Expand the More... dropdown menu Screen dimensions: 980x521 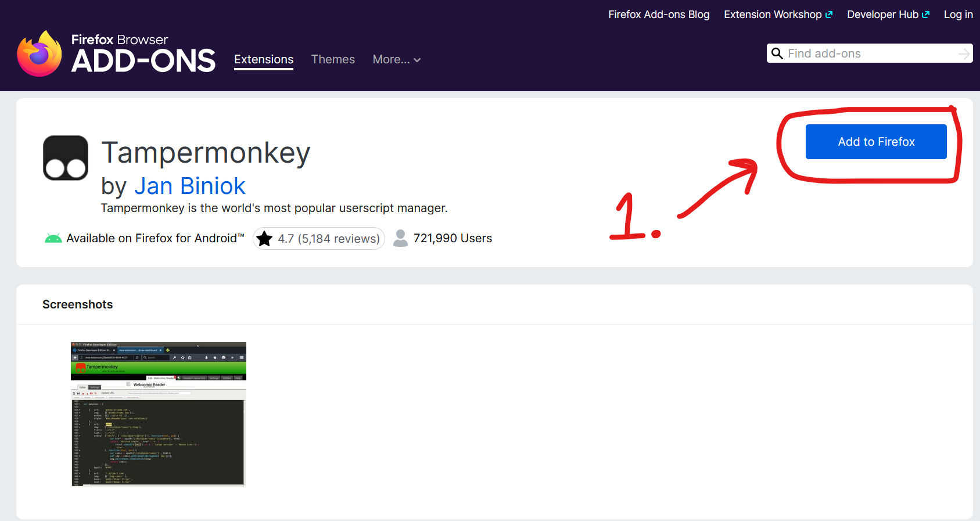pos(396,59)
